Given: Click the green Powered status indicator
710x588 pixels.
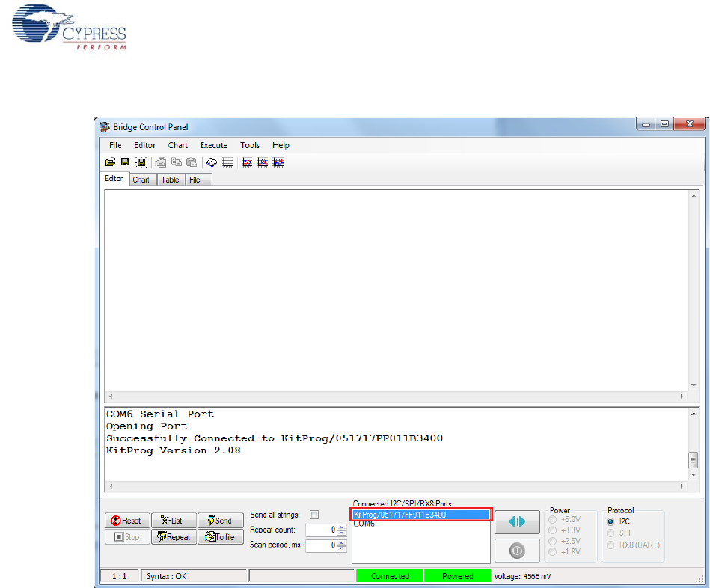Looking at the screenshot, I should pos(457,576).
